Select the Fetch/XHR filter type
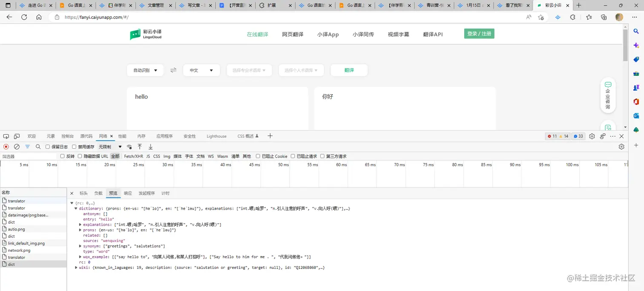This screenshot has width=644, height=291. click(133, 156)
